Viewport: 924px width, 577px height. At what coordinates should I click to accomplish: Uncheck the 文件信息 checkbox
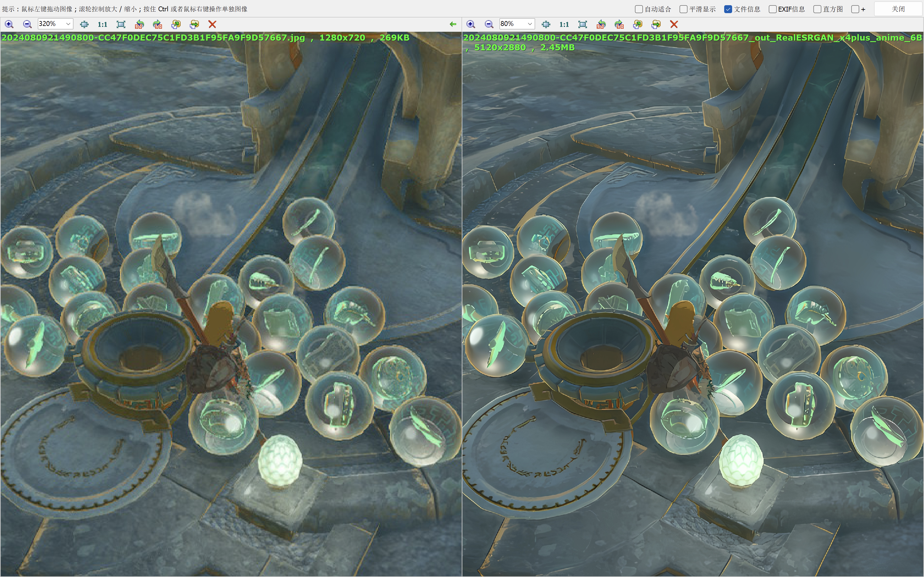coord(728,9)
